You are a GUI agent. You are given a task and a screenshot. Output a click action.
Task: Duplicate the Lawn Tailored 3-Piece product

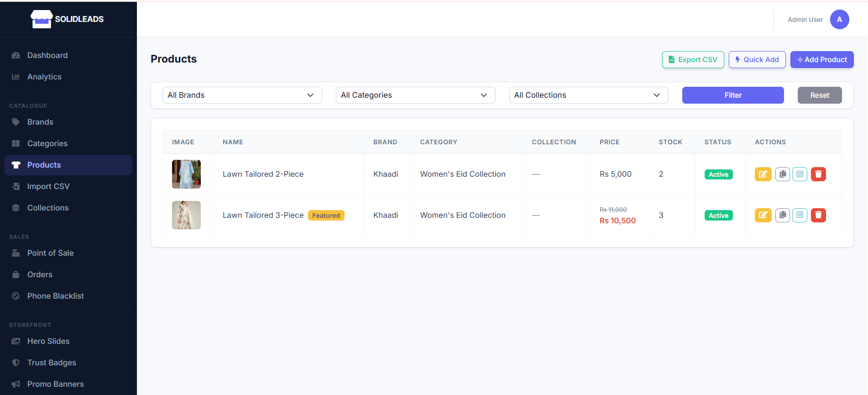point(783,215)
